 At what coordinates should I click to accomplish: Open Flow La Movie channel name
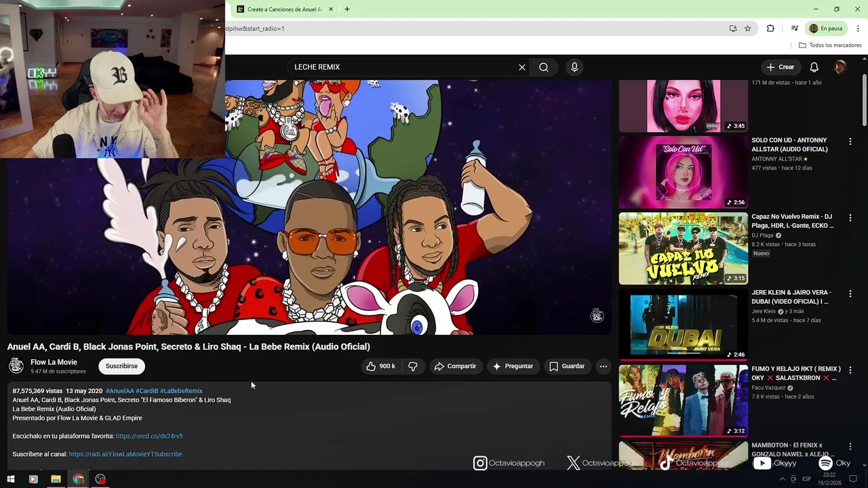[54, 362]
